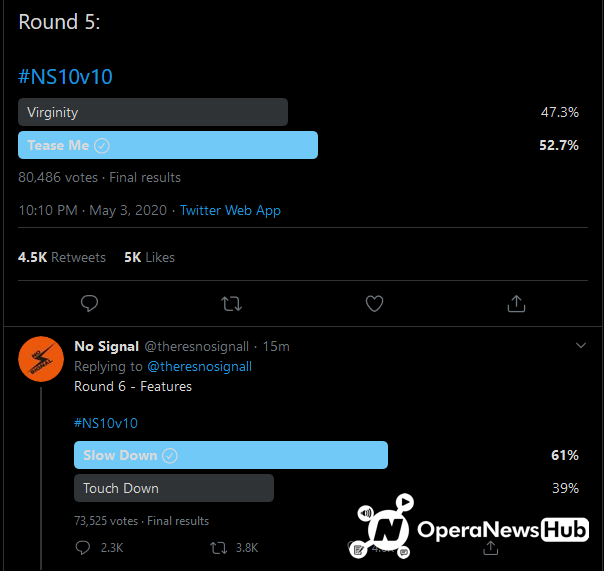Screen dimensions: 604x571
Task: Retweet the Round 5 poll tweet
Action: (x=231, y=303)
